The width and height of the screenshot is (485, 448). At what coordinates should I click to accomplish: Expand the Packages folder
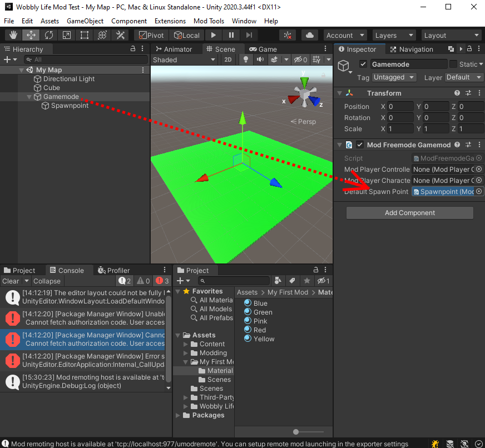178,415
